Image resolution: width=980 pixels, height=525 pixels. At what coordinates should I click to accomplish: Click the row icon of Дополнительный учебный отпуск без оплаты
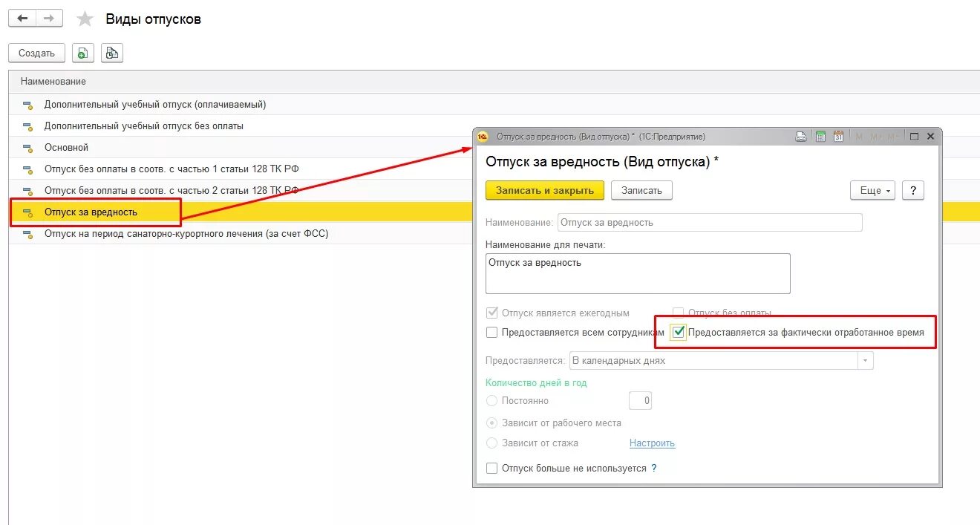pos(27,126)
